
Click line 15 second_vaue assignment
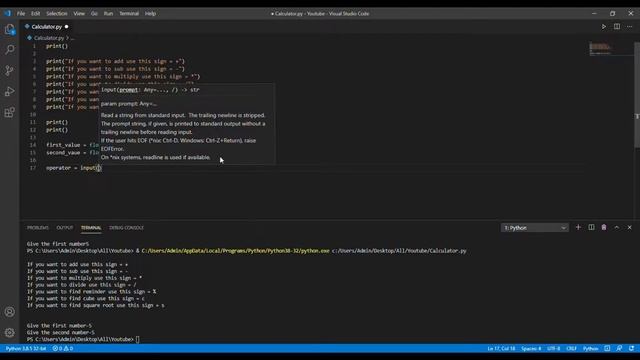pyautogui.click(x=72, y=153)
